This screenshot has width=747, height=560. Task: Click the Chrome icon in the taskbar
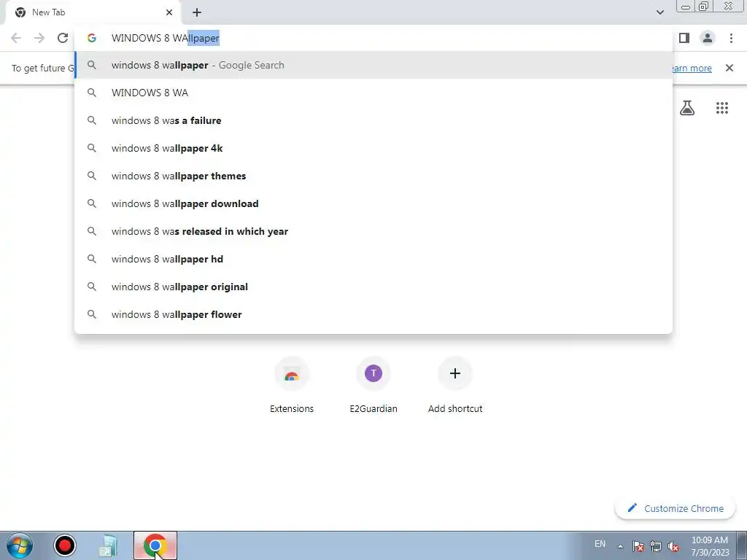coord(155,545)
